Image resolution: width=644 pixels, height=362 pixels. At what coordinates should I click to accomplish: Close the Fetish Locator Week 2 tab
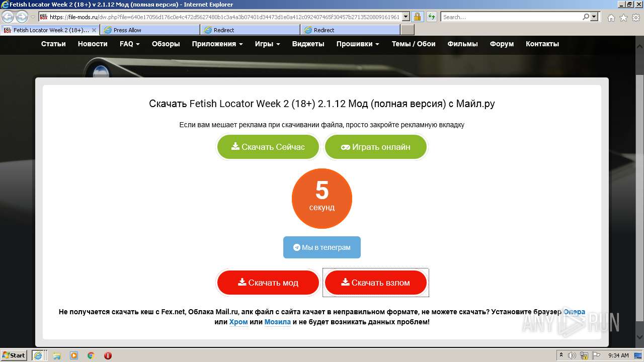coord(94,30)
